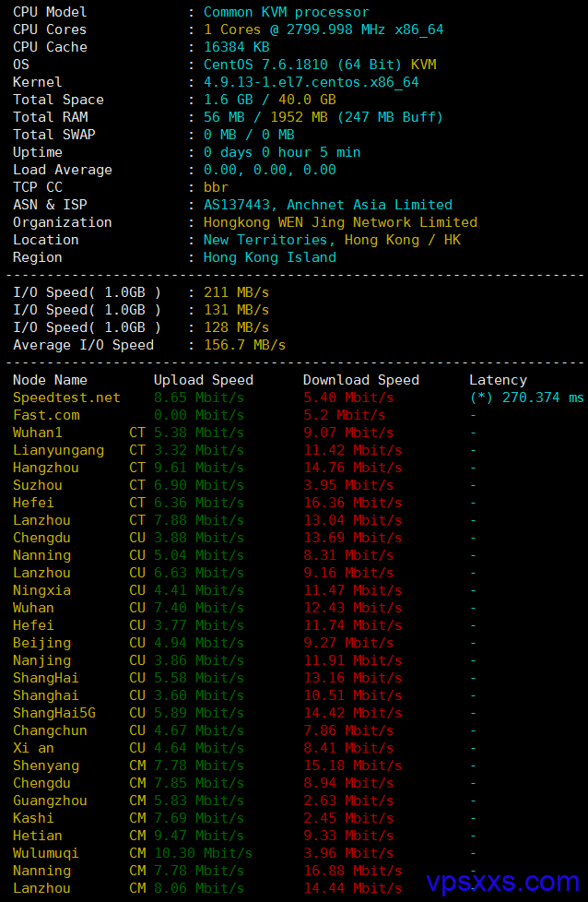
Task: Click the AS137443 Anchnet Asia Limited entry
Action: click(x=327, y=205)
